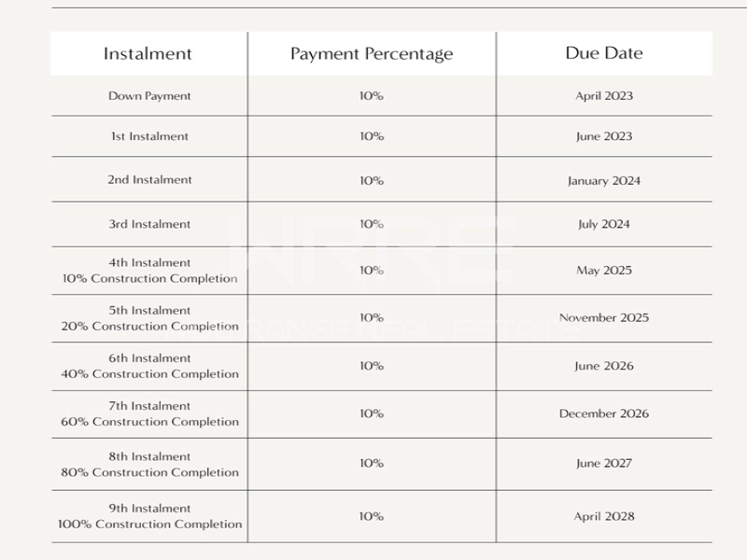
Task: Click the April 2023 due date
Action: click(x=603, y=96)
